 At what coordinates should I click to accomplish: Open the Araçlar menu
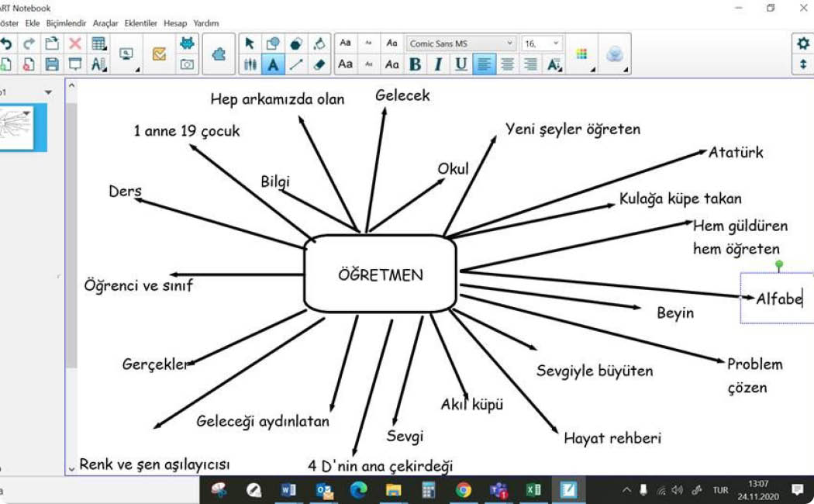(105, 23)
